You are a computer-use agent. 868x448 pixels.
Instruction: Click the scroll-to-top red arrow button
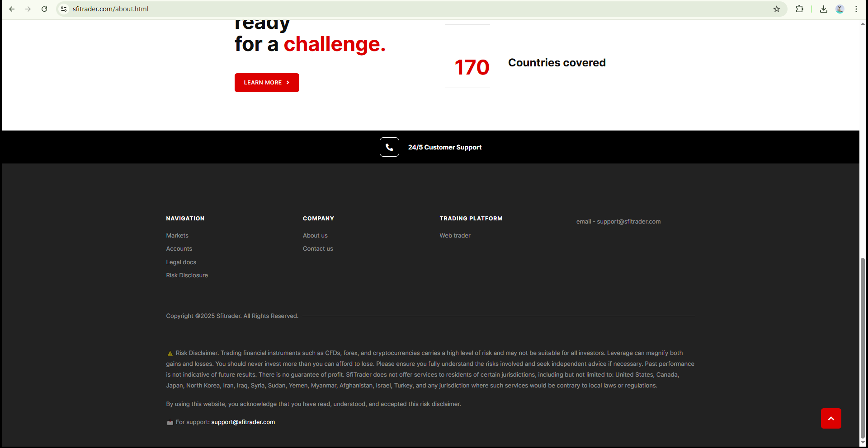click(x=831, y=419)
